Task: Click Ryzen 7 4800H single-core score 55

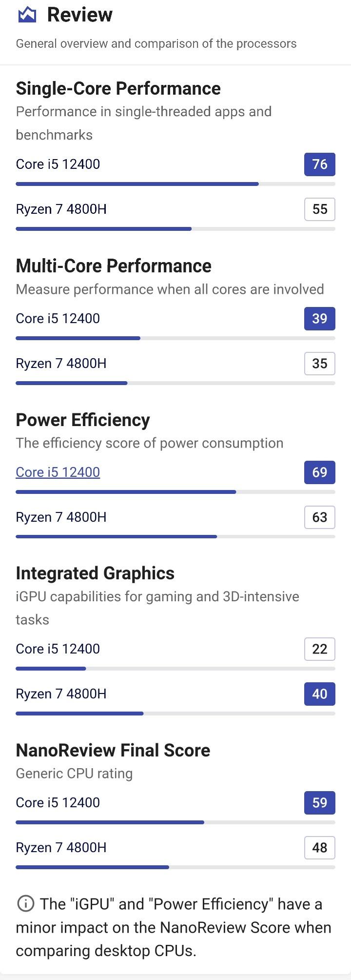Action: pyautogui.click(x=319, y=209)
